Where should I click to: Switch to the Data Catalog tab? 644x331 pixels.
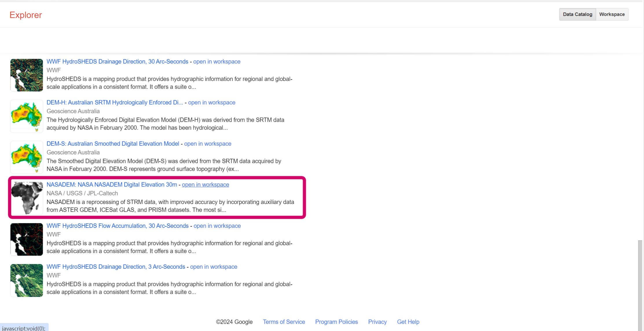577,14
